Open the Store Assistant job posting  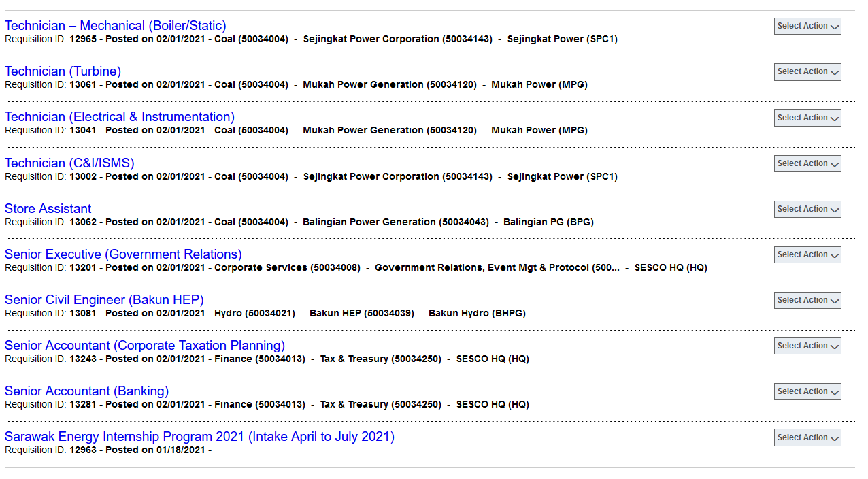48,208
